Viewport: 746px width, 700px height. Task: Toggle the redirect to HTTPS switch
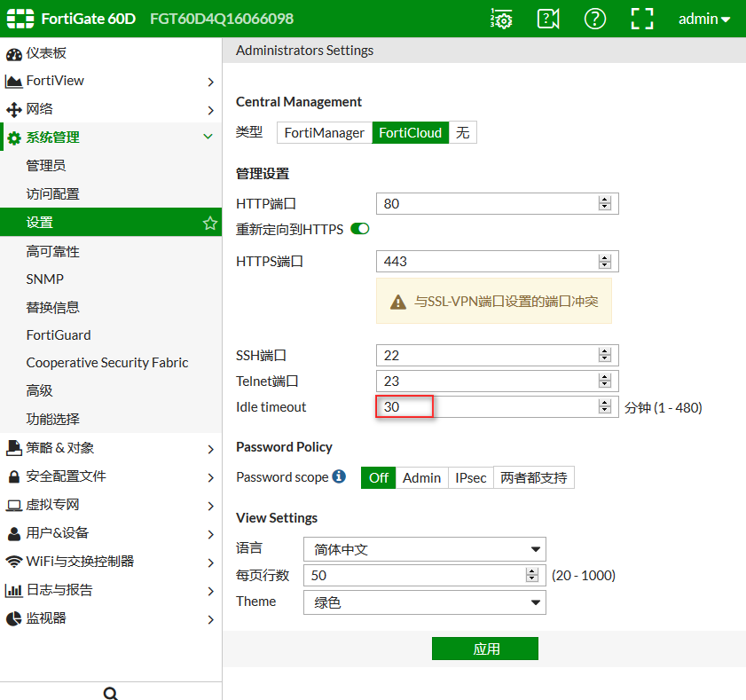(359, 229)
